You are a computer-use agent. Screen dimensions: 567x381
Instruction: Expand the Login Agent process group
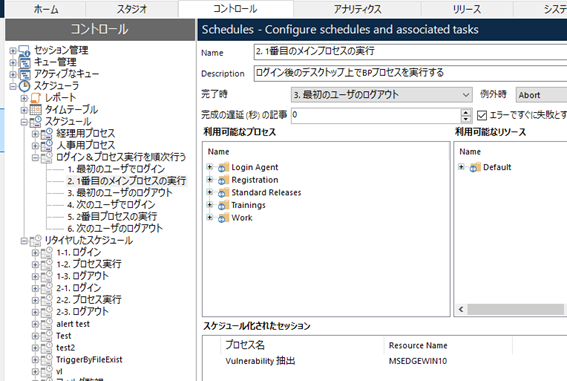(209, 167)
